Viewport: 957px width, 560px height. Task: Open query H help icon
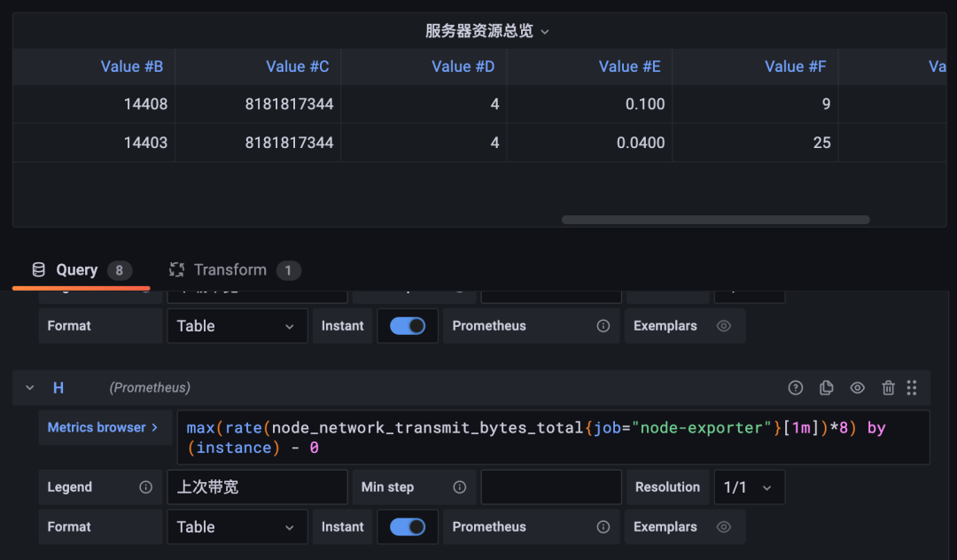[795, 388]
